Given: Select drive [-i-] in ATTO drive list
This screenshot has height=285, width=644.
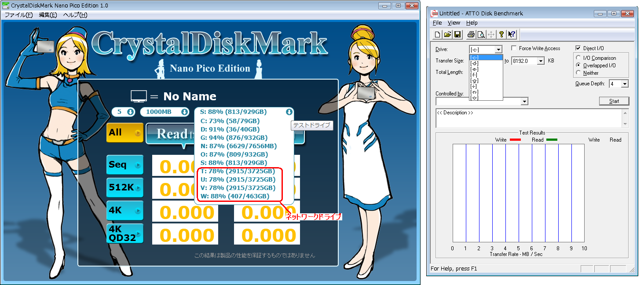Looking at the screenshot, I should point(486,86).
